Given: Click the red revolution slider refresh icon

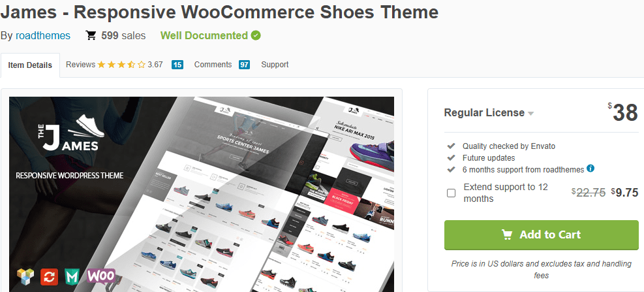Looking at the screenshot, I should [50, 276].
